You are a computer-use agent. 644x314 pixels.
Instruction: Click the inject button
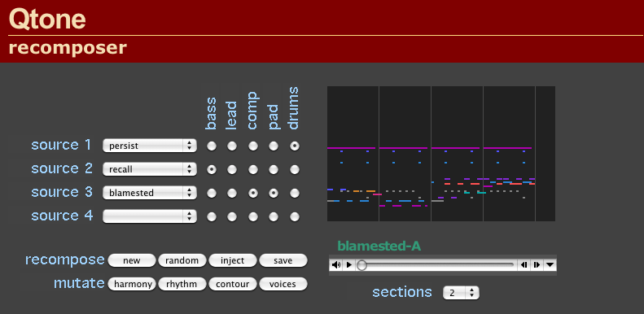[x=233, y=260]
